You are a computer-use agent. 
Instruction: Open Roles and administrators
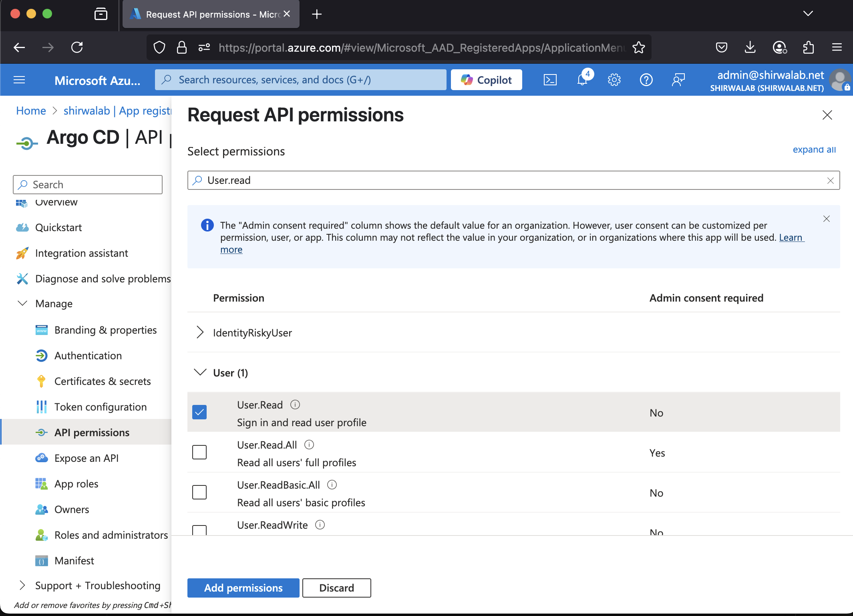(111, 535)
